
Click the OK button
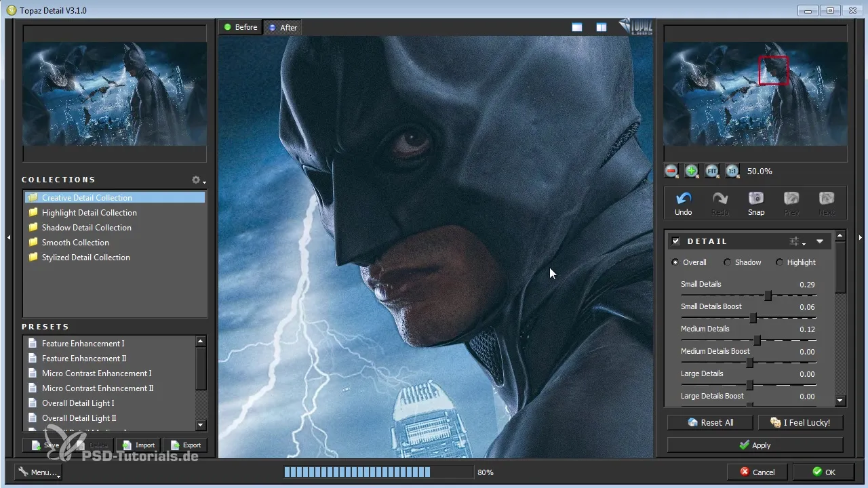click(824, 472)
